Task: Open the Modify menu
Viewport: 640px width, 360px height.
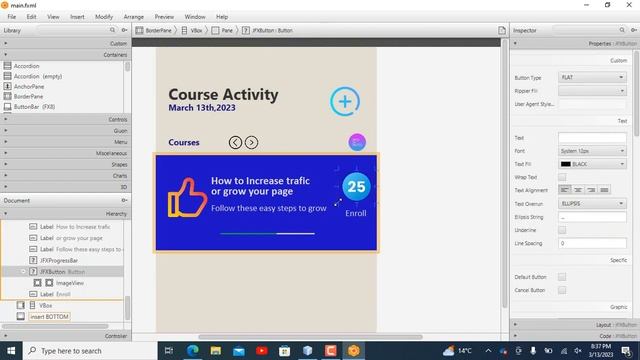Action: coord(104,17)
